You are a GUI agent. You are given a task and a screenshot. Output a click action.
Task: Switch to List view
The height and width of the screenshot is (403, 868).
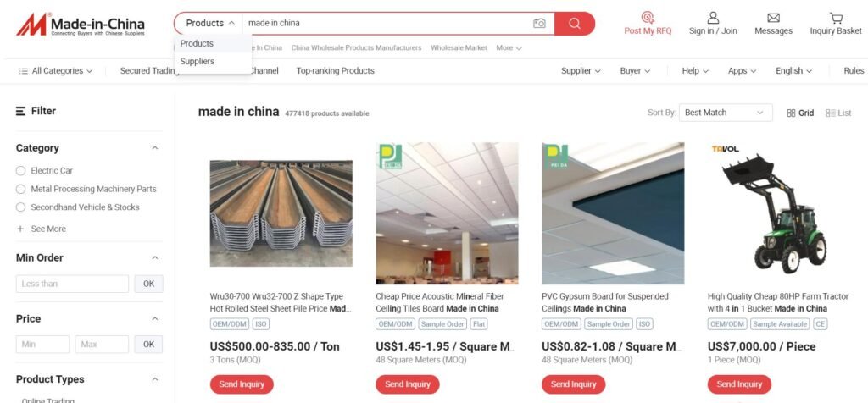[838, 113]
